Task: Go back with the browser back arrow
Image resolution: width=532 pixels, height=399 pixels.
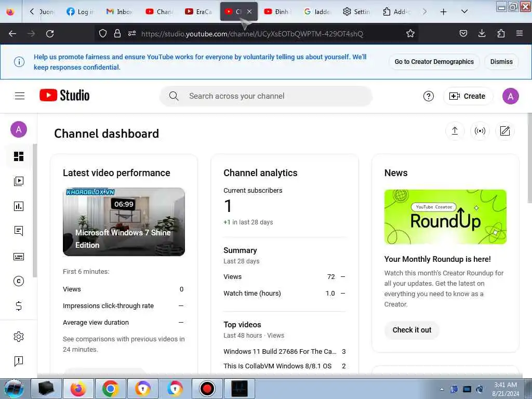Action: point(12,34)
